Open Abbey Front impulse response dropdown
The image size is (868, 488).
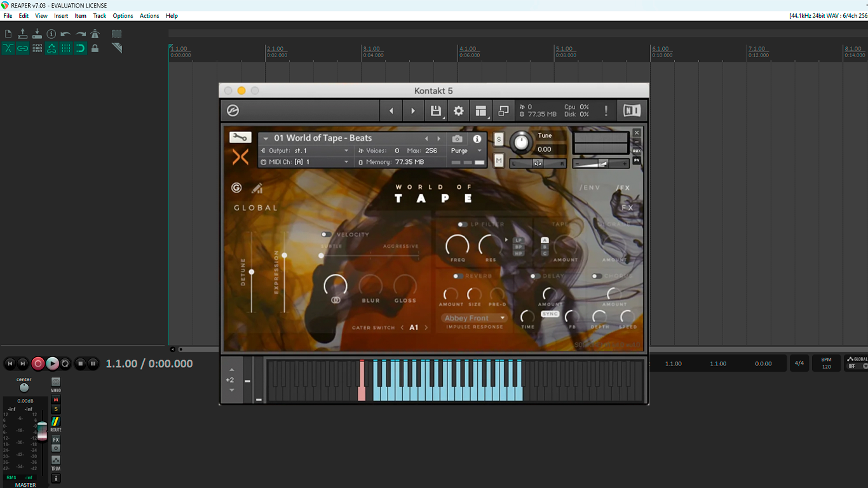(x=474, y=318)
